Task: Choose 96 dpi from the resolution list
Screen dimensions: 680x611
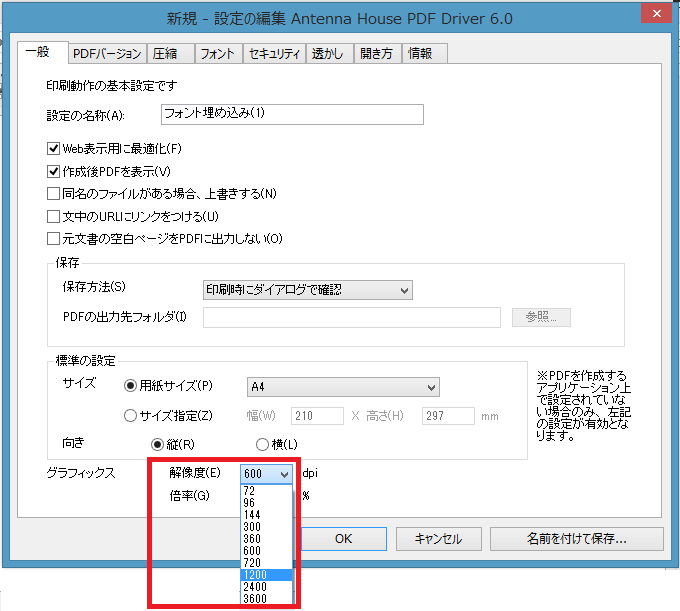Action: point(266,503)
